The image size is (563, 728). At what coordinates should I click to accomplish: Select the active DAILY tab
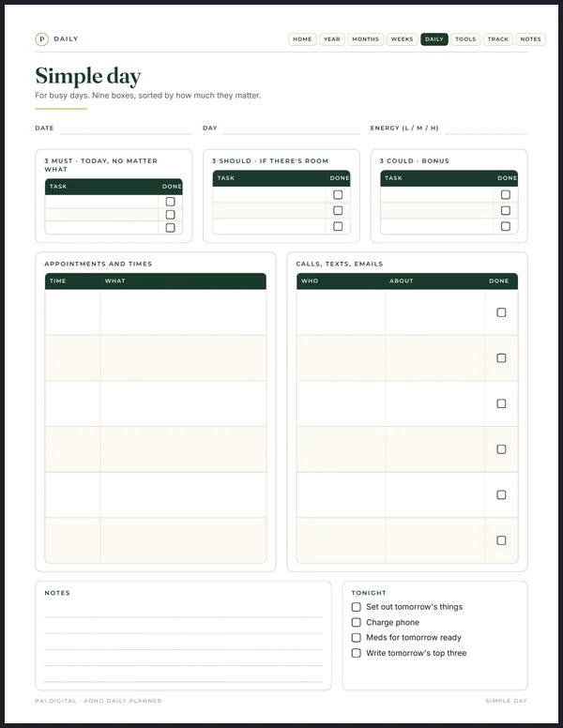click(434, 39)
